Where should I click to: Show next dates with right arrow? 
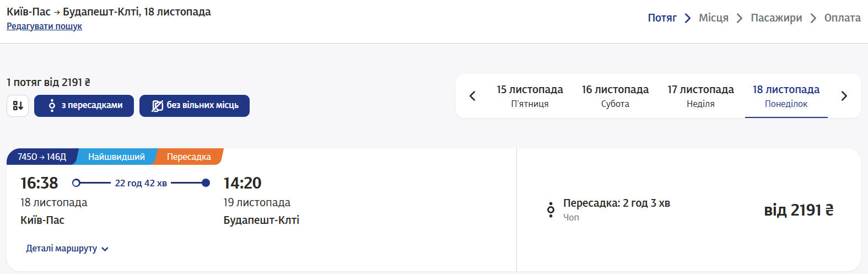844,96
